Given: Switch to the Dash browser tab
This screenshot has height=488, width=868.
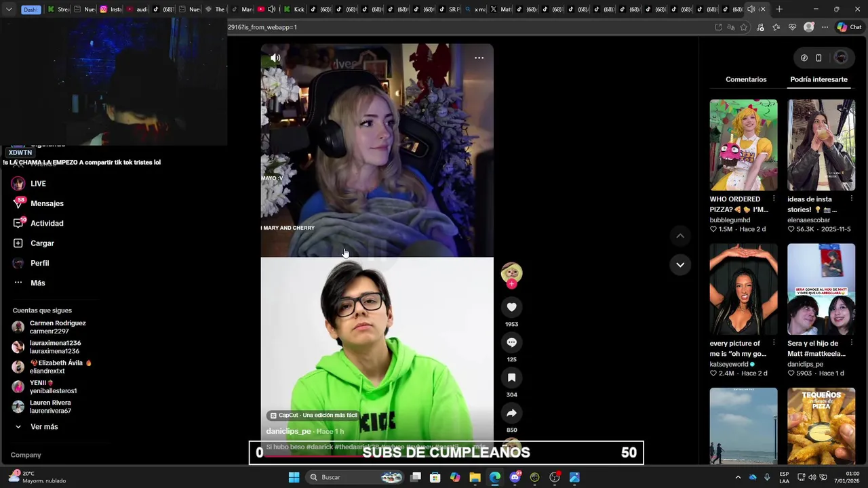Looking at the screenshot, I should tap(31, 9).
